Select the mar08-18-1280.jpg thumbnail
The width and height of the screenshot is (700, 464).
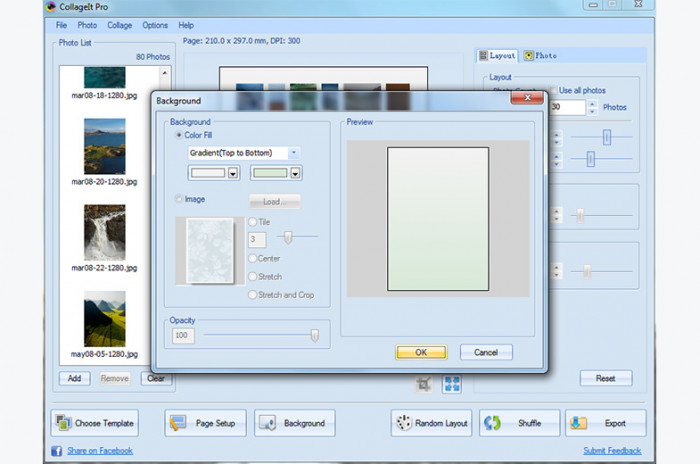pyautogui.click(x=104, y=77)
